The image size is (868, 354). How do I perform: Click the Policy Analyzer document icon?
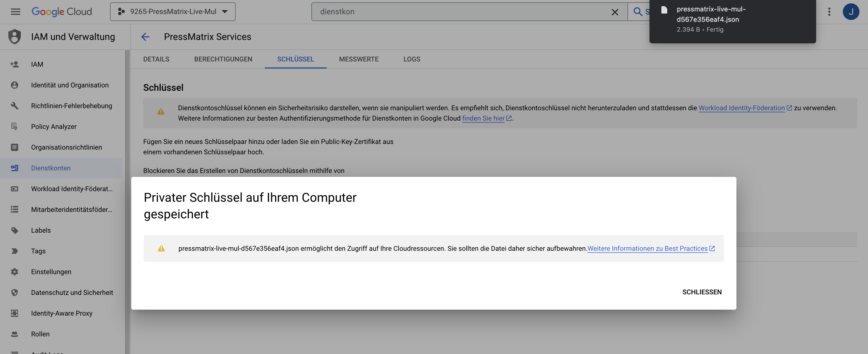15,127
